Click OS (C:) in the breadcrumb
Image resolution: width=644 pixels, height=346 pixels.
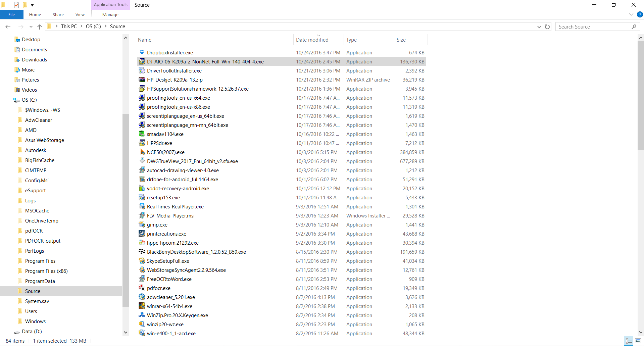point(93,26)
